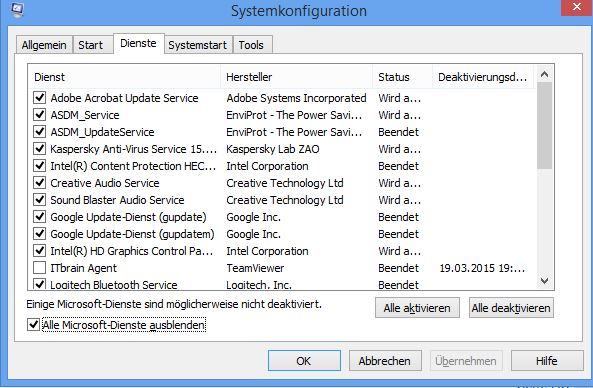Select the Adobe Systems Incorporated cell
Screen dimensions: 593x388
pyautogui.click(x=296, y=98)
